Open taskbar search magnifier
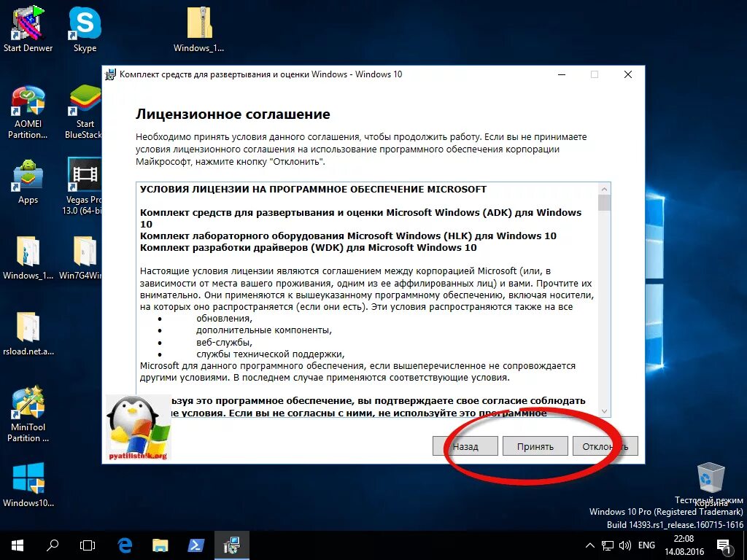This screenshot has height=560, width=747. [53, 545]
